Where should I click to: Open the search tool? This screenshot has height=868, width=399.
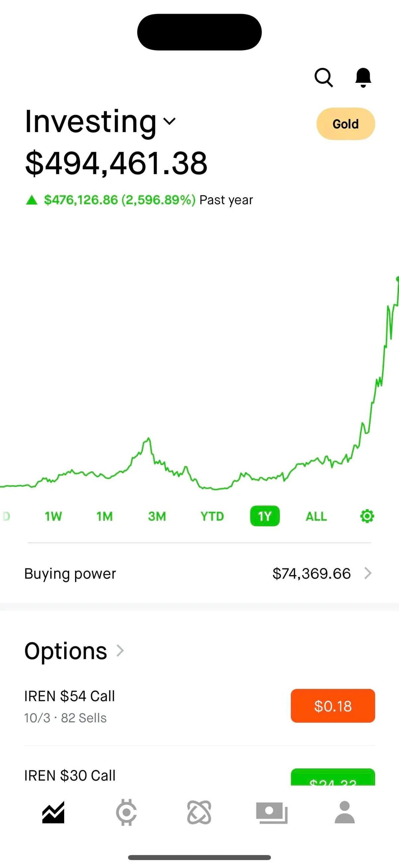pyautogui.click(x=324, y=78)
